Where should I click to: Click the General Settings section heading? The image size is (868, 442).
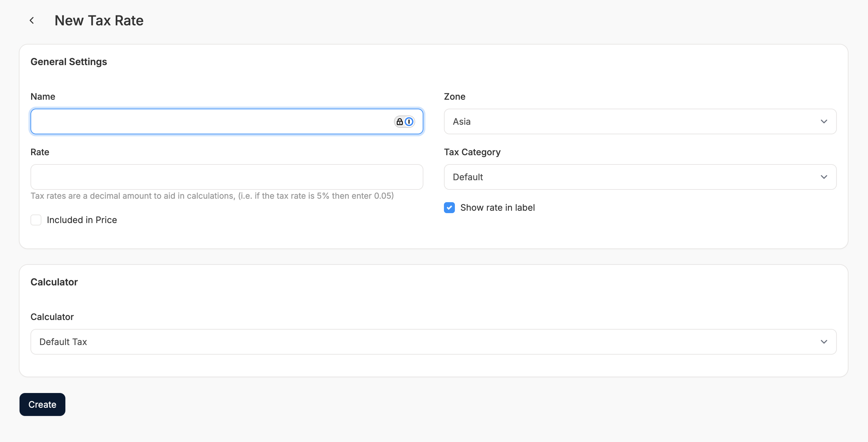pyautogui.click(x=69, y=62)
